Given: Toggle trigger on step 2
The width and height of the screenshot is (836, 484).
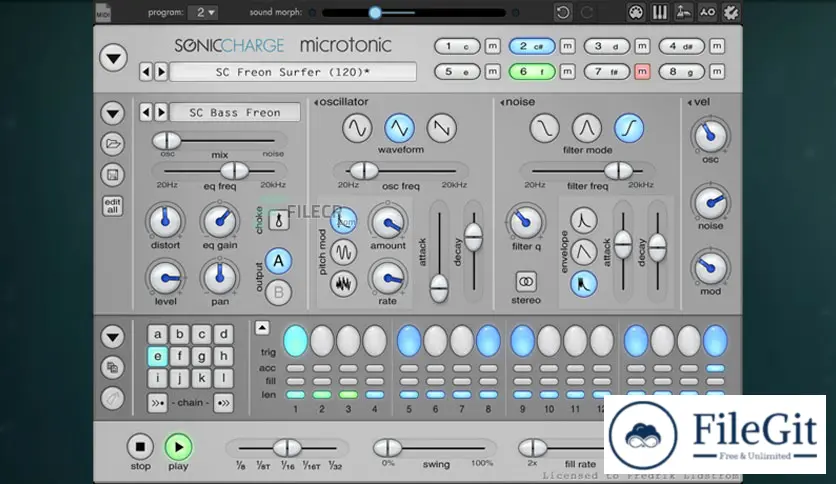Looking at the screenshot, I should click(x=321, y=341).
